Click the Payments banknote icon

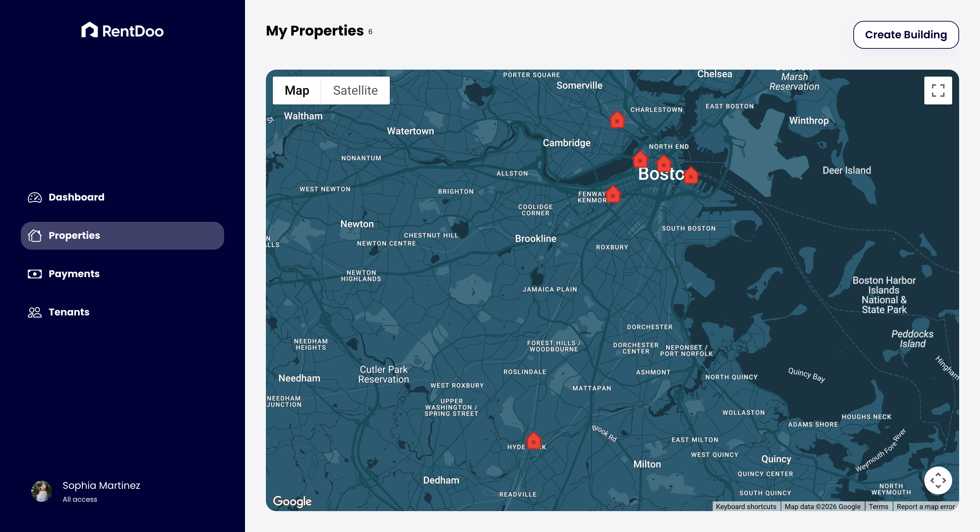pyautogui.click(x=34, y=274)
